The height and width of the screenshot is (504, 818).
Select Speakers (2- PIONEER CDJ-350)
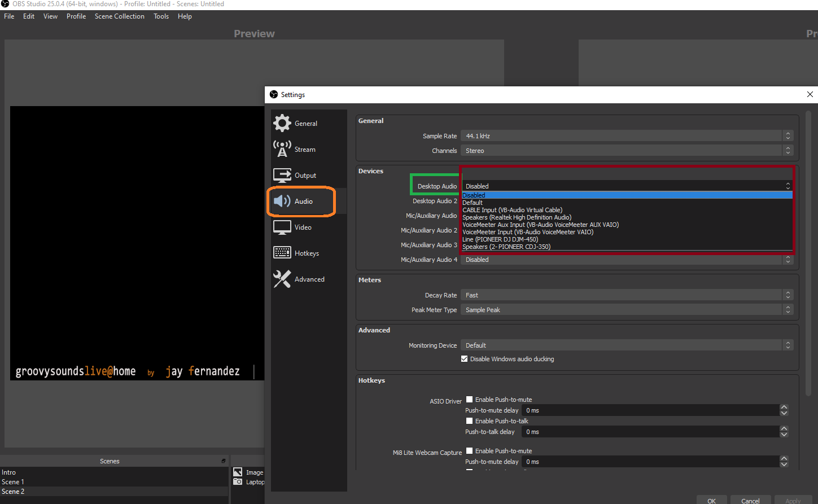[x=627, y=247]
